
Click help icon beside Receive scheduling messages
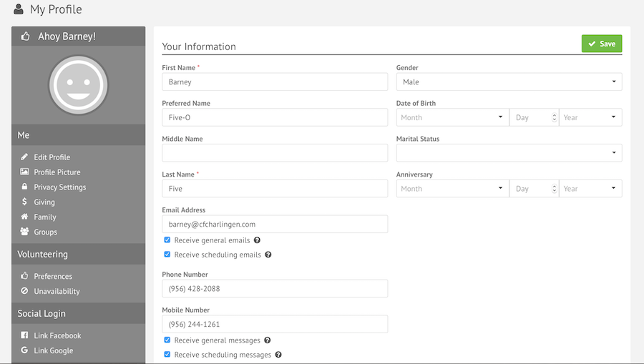(278, 355)
